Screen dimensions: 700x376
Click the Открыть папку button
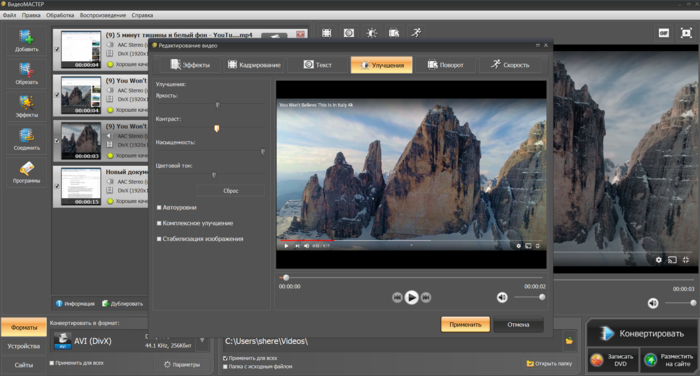coord(549,363)
